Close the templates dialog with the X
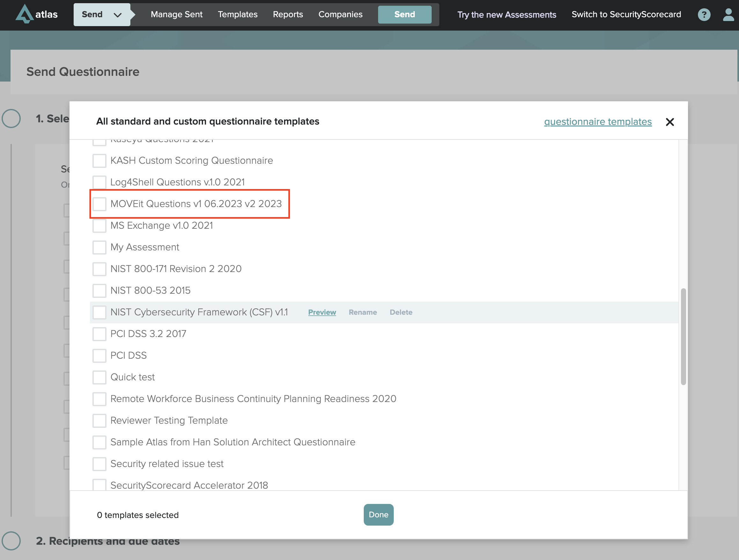 click(x=669, y=122)
